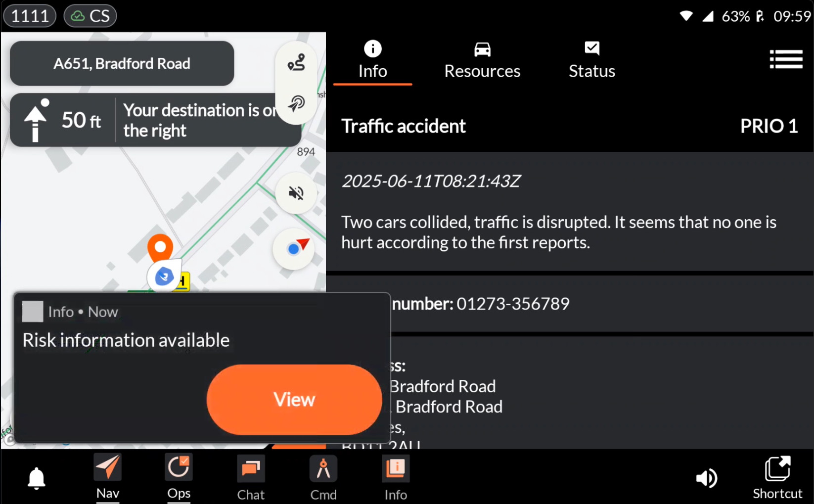Tap the A651, Bradford Road street banner
814x504 pixels.
click(x=122, y=63)
